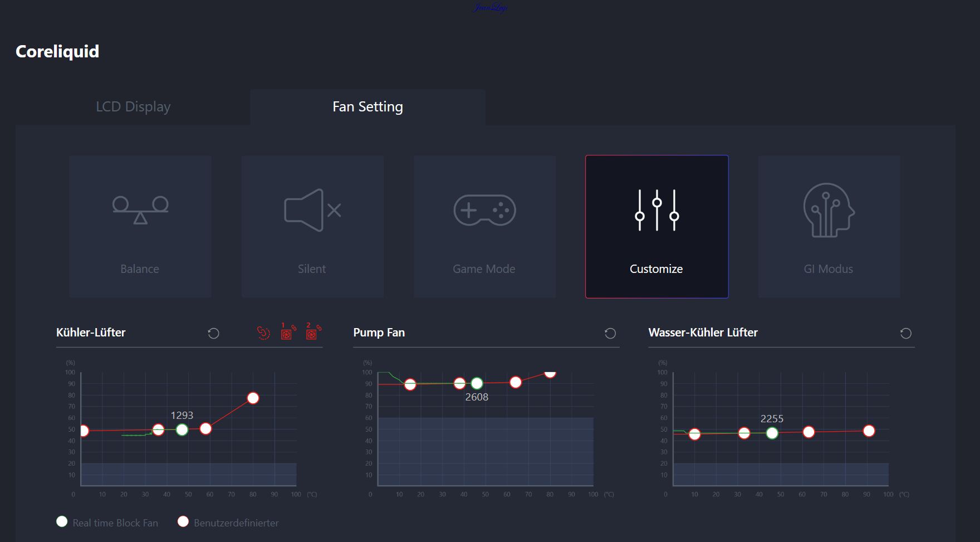This screenshot has height=542, width=980.
Task: Reset the Pump Fan curve
Action: click(x=610, y=333)
